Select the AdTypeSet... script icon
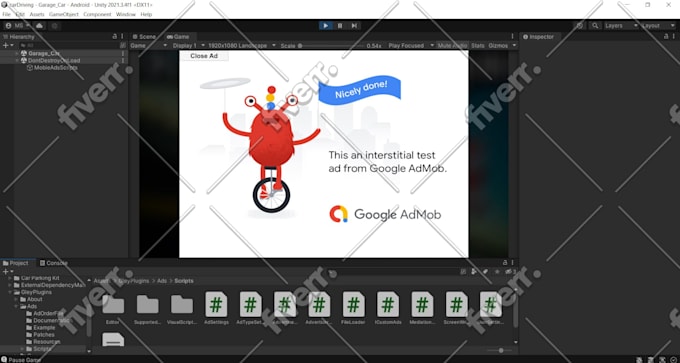This screenshot has width=680, height=363. 251,304
